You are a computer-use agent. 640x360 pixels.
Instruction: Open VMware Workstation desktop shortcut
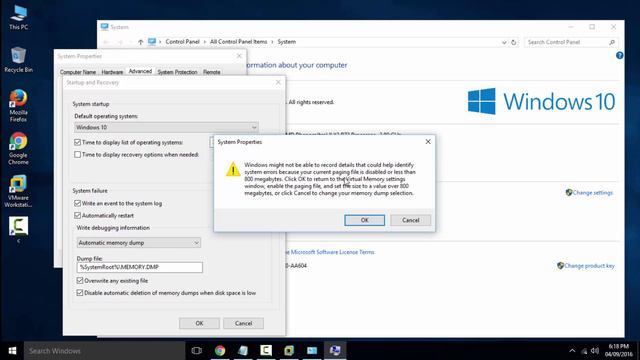click(x=18, y=191)
